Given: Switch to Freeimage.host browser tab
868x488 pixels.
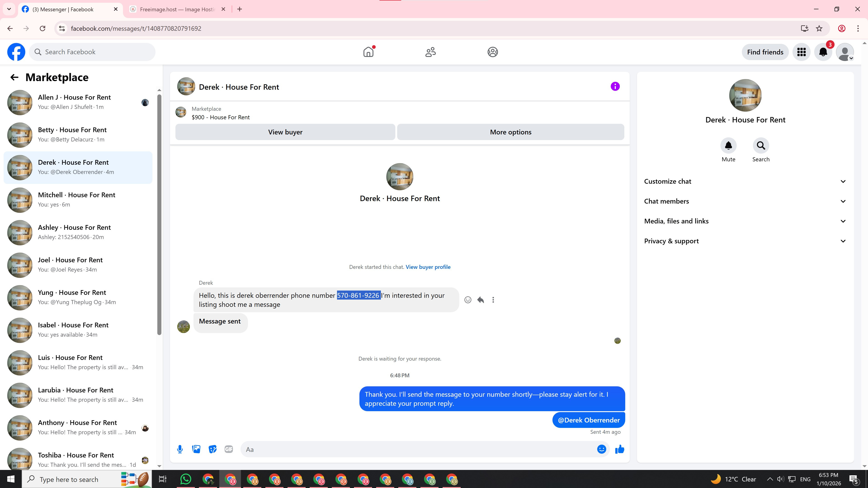Looking at the screenshot, I should (x=177, y=9).
